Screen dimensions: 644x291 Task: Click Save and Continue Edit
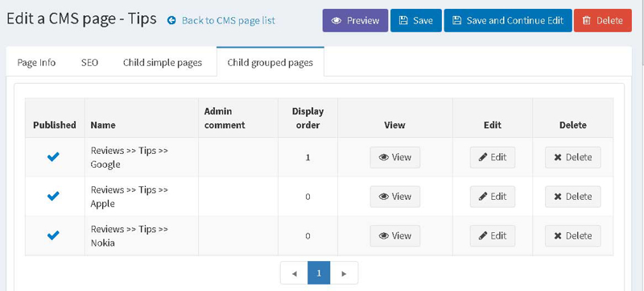pos(508,20)
